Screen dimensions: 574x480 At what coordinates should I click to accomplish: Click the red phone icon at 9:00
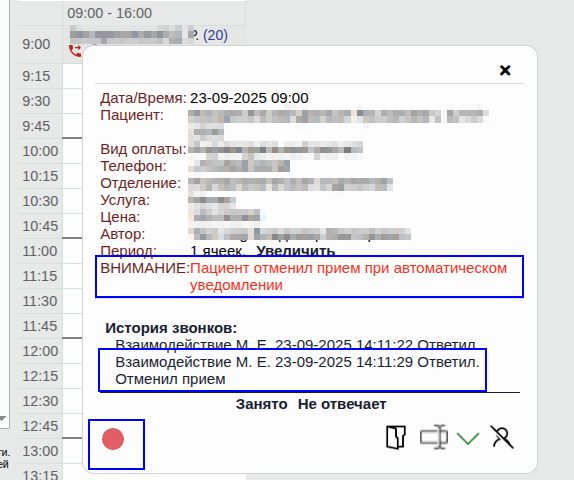click(x=75, y=51)
